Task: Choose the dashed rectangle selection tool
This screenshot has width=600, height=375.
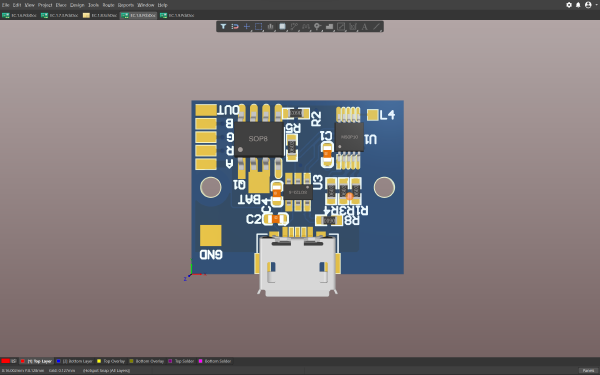Action: [258, 26]
